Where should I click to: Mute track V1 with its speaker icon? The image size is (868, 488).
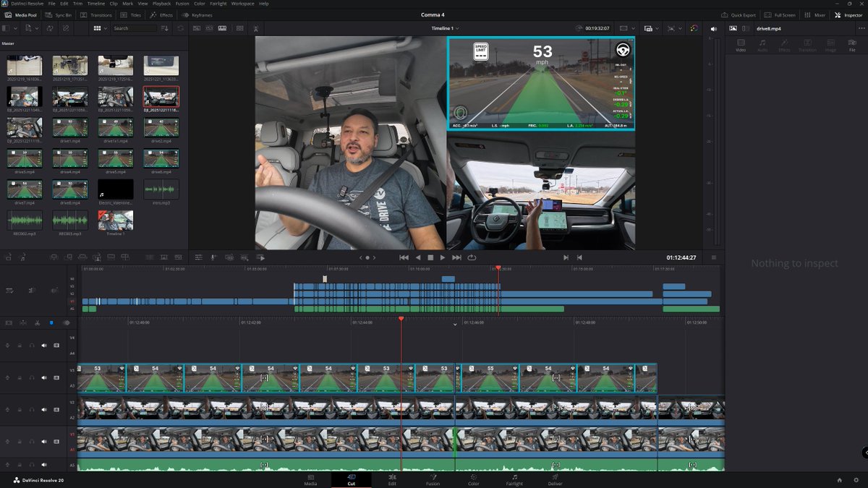pyautogui.click(x=44, y=442)
